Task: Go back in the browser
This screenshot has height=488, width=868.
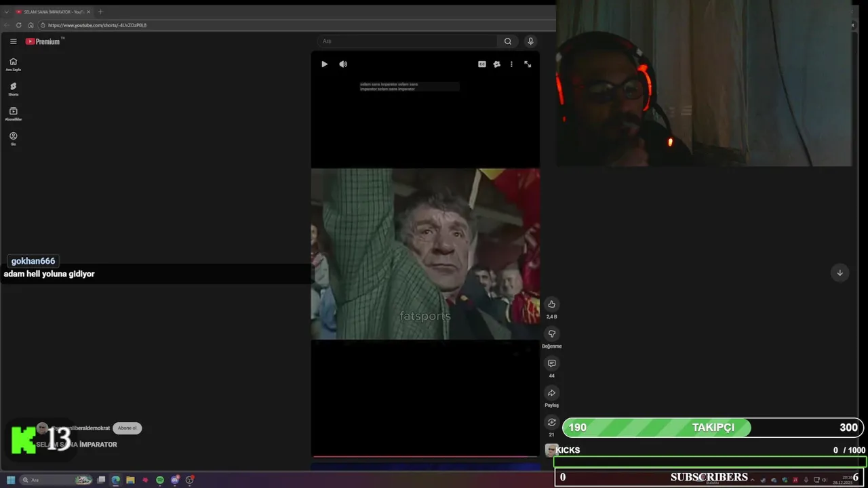Action: click(x=7, y=25)
